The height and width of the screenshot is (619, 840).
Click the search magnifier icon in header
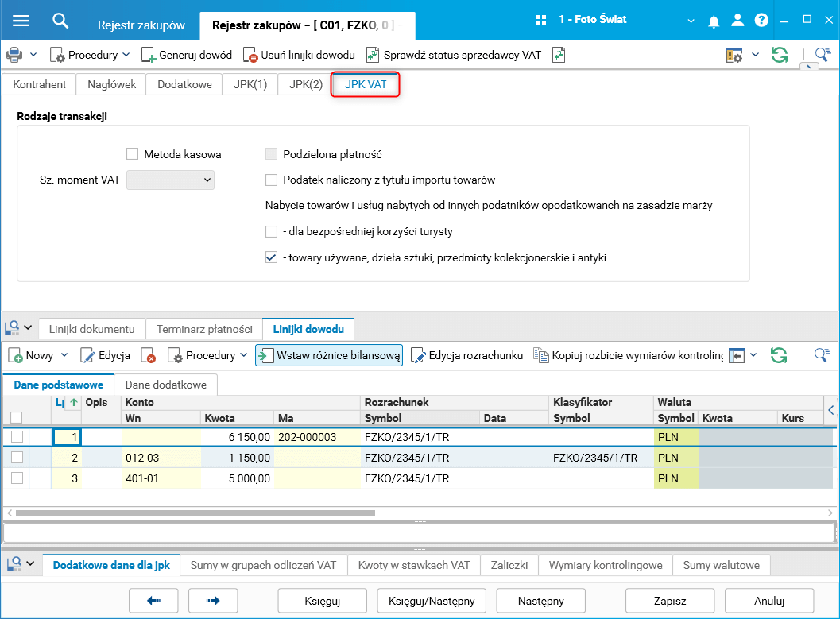[60, 21]
